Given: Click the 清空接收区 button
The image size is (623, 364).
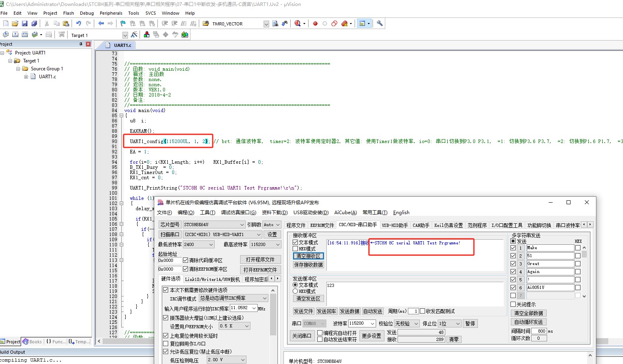Looking at the screenshot, I should (309, 256).
